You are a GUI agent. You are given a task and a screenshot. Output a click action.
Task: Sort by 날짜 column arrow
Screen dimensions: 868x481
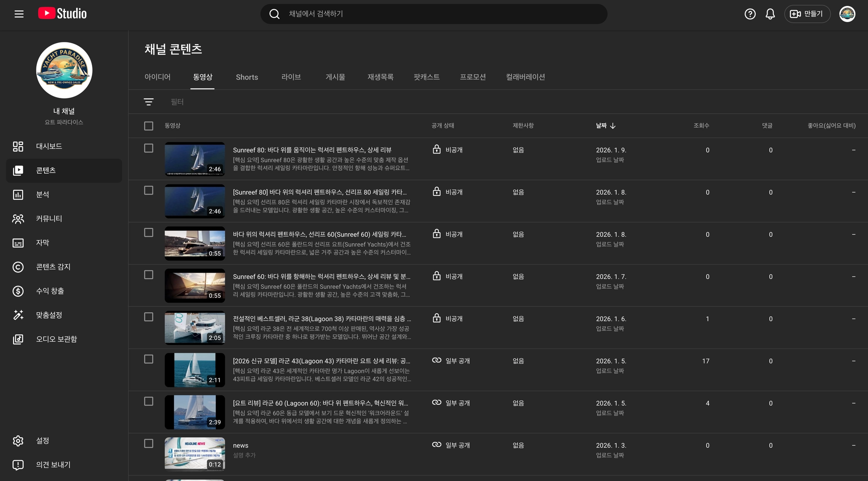coord(612,126)
